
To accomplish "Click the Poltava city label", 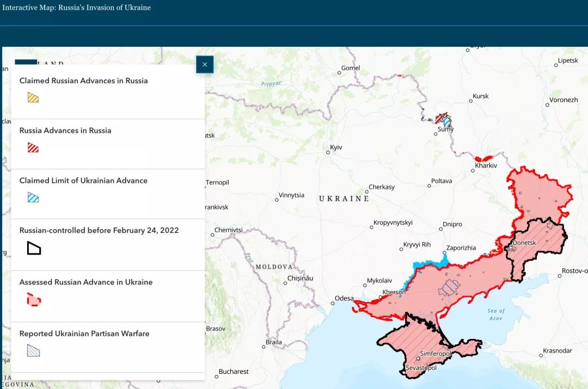I will pos(442,181).
